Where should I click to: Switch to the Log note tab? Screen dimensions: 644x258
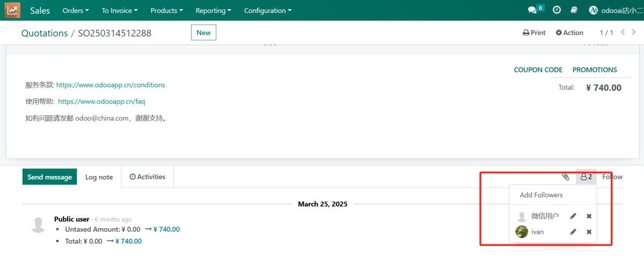(99, 177)
